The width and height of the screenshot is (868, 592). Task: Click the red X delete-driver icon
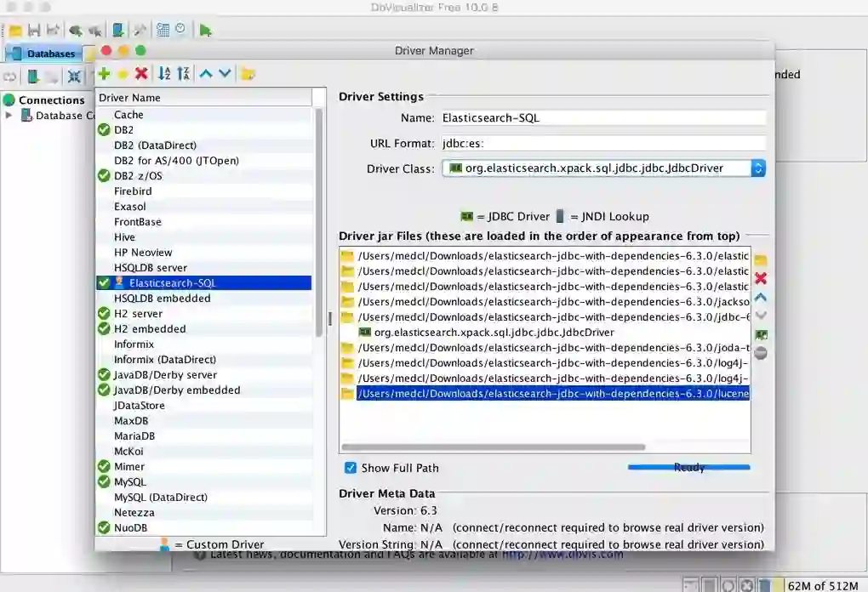pos(141,74)
